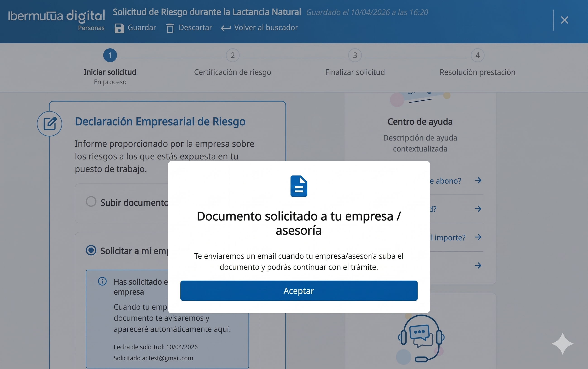Close the form with the X icon
The width and height of the screenshot is (588, 369).
[564, 20]
